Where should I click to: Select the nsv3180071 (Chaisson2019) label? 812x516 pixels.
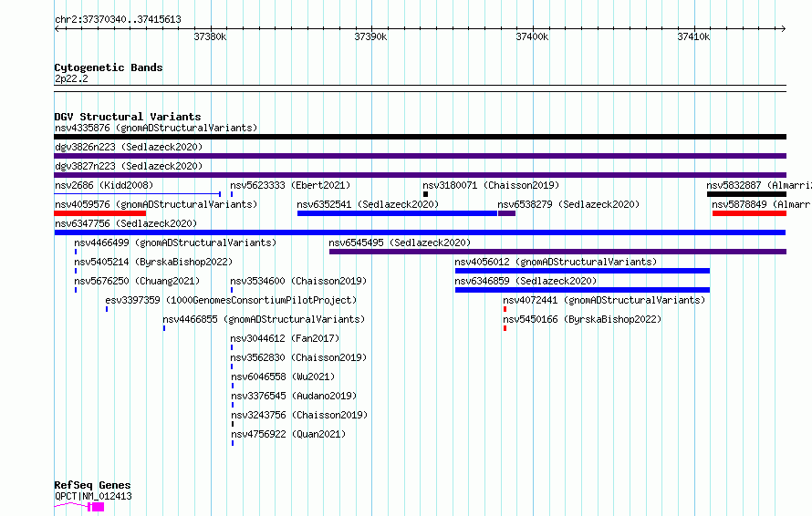491,185
